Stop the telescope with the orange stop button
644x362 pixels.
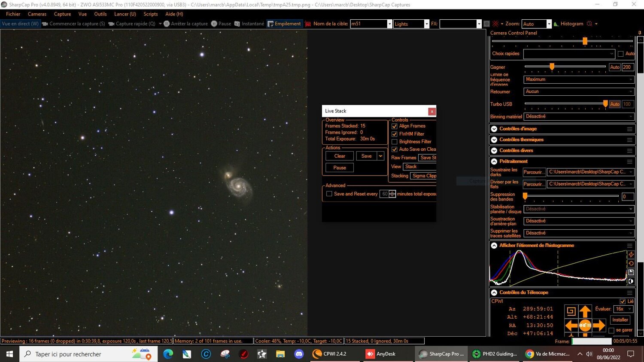[x=585, y=325]
